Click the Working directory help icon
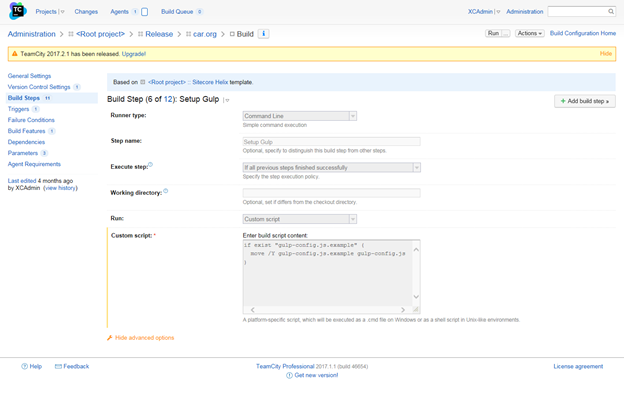 [x=166, y=191]
